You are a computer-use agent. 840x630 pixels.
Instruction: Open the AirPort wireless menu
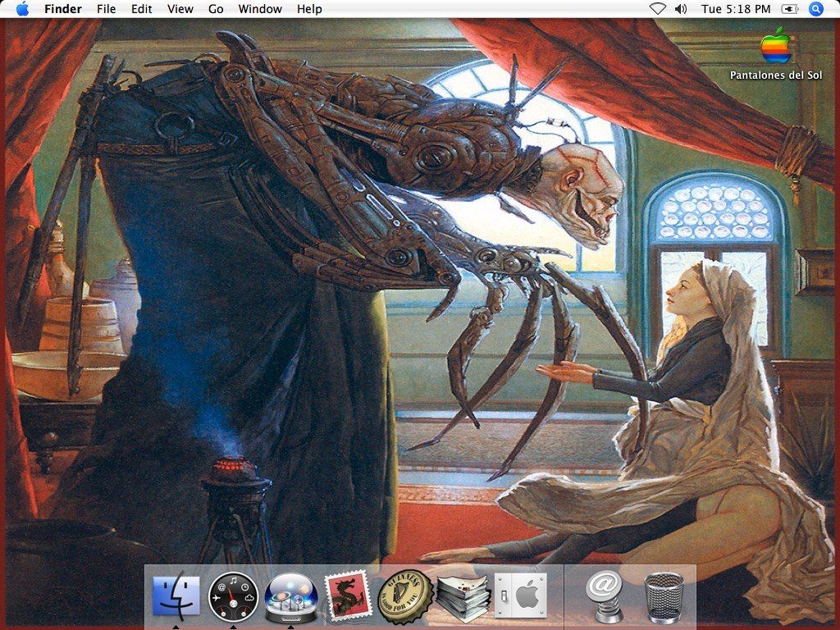656,9
